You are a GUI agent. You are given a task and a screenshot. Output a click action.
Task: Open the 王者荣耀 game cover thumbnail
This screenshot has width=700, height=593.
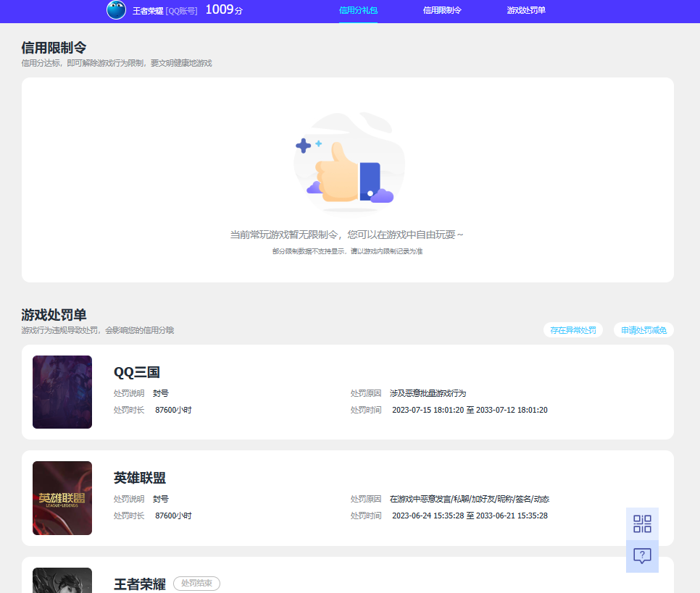coord(62,580)
